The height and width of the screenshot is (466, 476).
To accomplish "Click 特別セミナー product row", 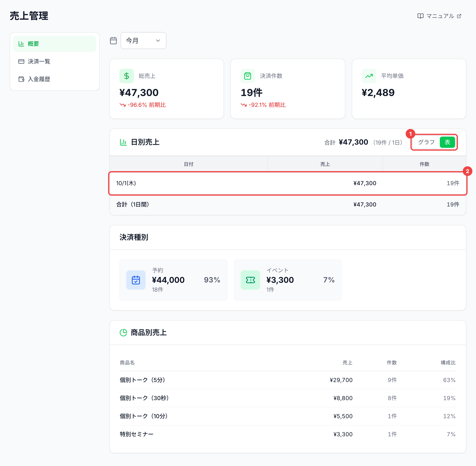I will point(288,434).
